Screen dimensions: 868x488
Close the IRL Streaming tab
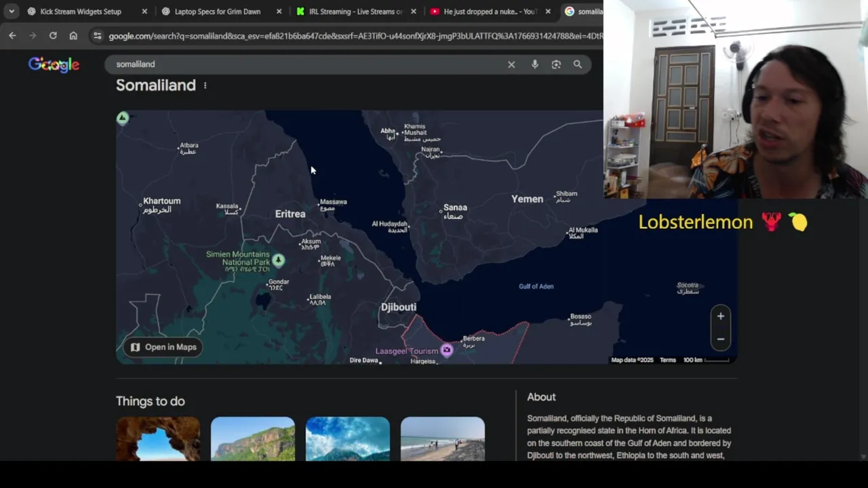414,12
